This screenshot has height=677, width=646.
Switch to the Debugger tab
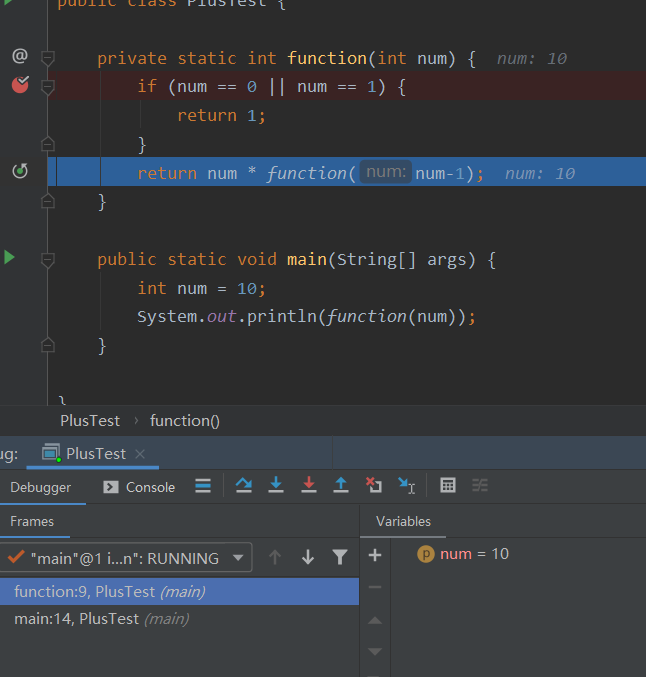coord(41,487)
